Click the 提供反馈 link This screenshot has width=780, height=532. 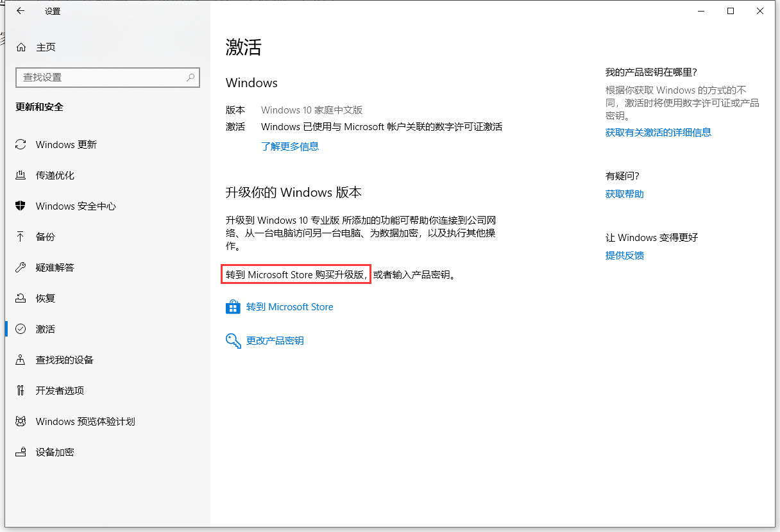point(625,256)
